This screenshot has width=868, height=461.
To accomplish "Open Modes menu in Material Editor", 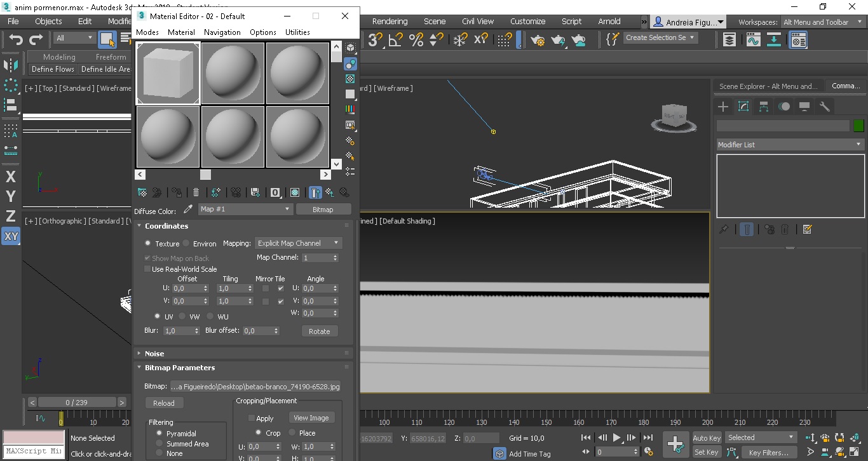I will pos(147,32).
